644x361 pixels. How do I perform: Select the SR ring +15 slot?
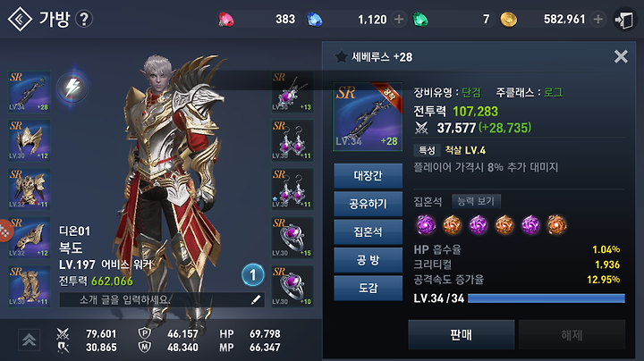point(292,238)
